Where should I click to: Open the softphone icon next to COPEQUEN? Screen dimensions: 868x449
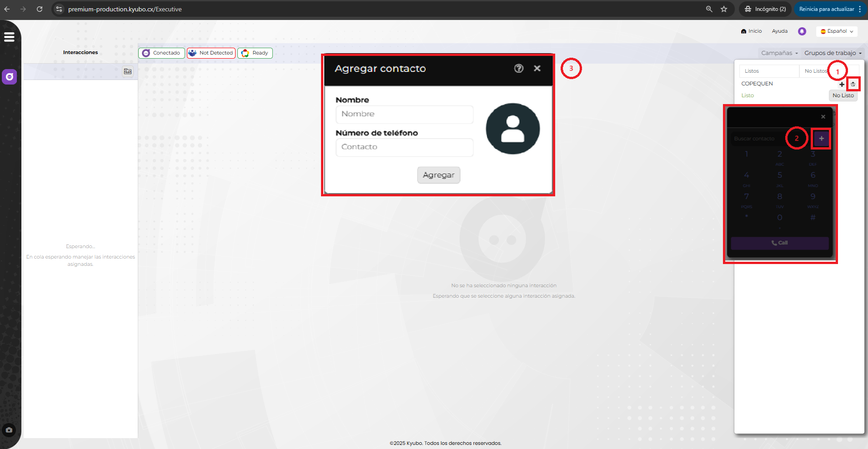853,84
